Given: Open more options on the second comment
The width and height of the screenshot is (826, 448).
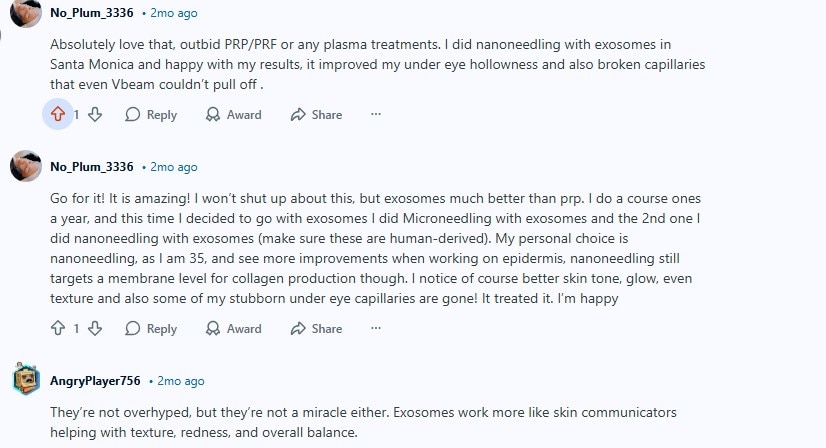Looking at the screenshot, I should point(376,328).
